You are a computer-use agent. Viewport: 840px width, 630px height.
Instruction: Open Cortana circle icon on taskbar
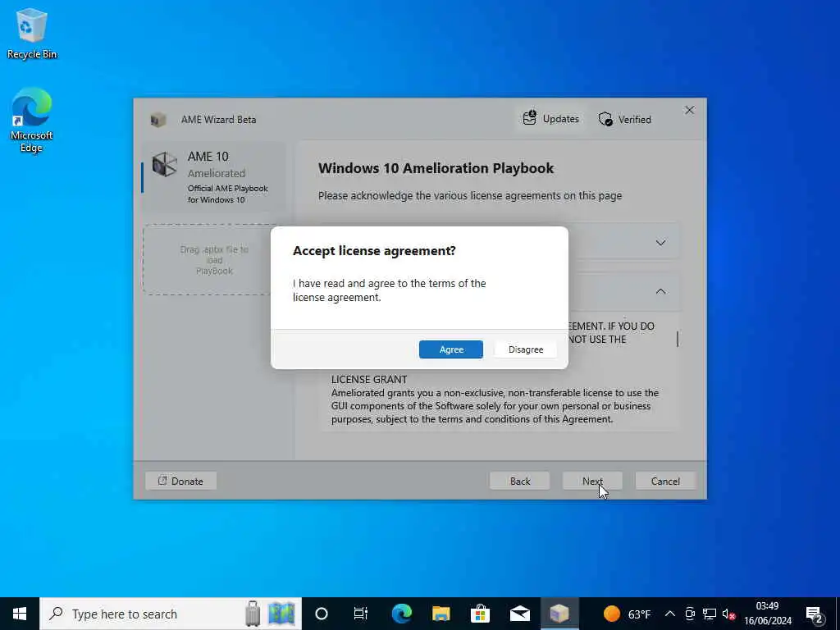click(x=322, y=614)
